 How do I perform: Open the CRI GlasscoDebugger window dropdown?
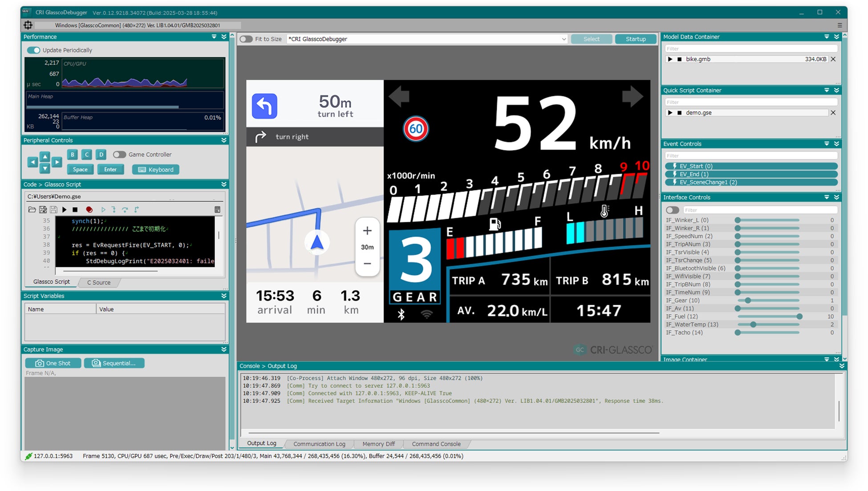click(564, 39)
